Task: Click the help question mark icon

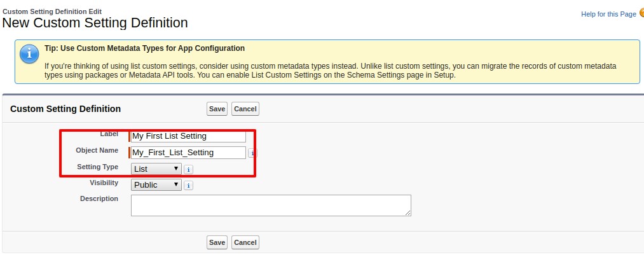Action: tap(641, 13)
